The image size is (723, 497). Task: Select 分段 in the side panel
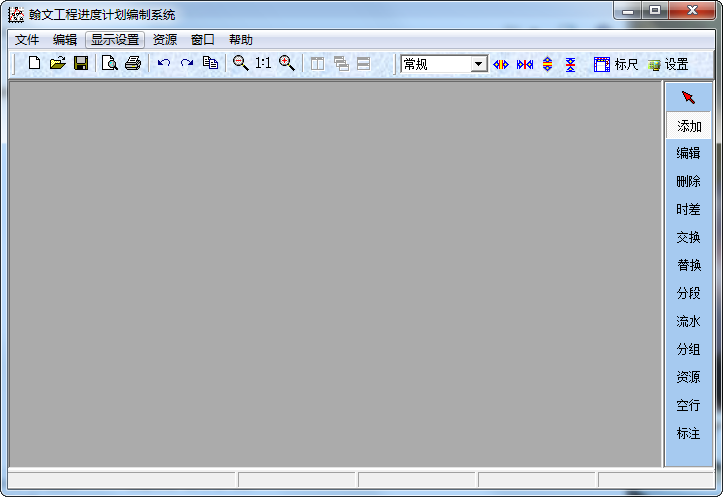(688, 293)
